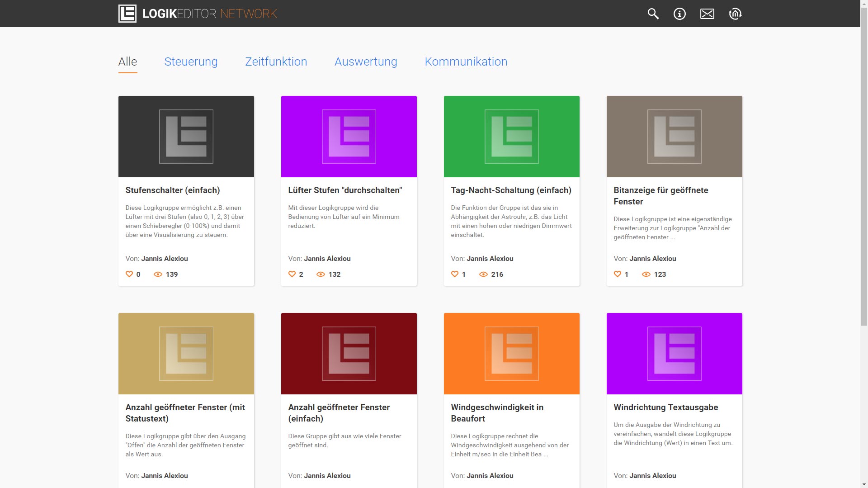Click author Jannis Alexiou on Windgeschwindigkeit card

click(490, 476)
